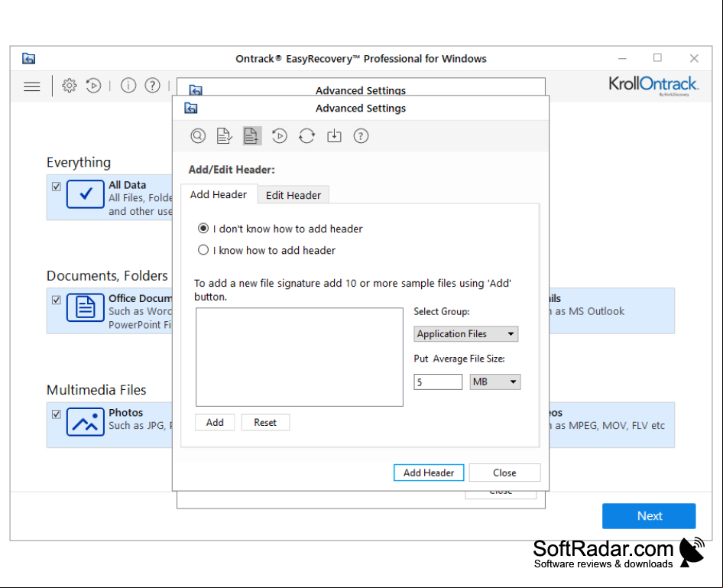Click the blue Next button
The image size is (723, 588).
649,516
